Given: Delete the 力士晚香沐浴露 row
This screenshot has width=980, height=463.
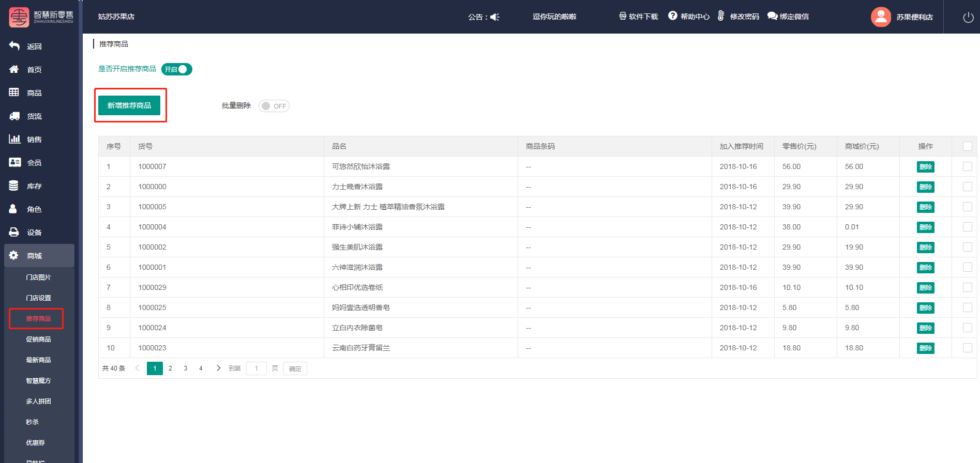Looking at the screenshot, I should 925,187.
